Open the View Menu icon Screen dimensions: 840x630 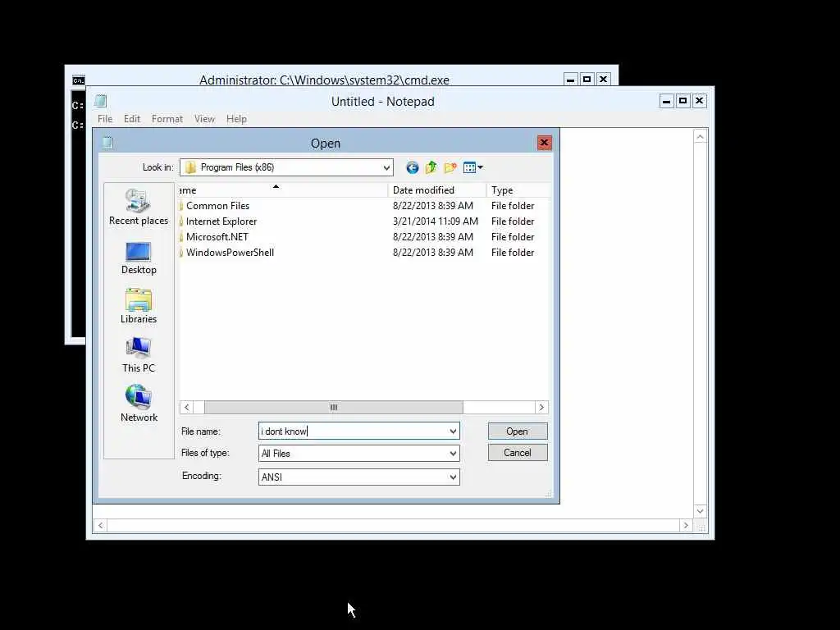473,167
